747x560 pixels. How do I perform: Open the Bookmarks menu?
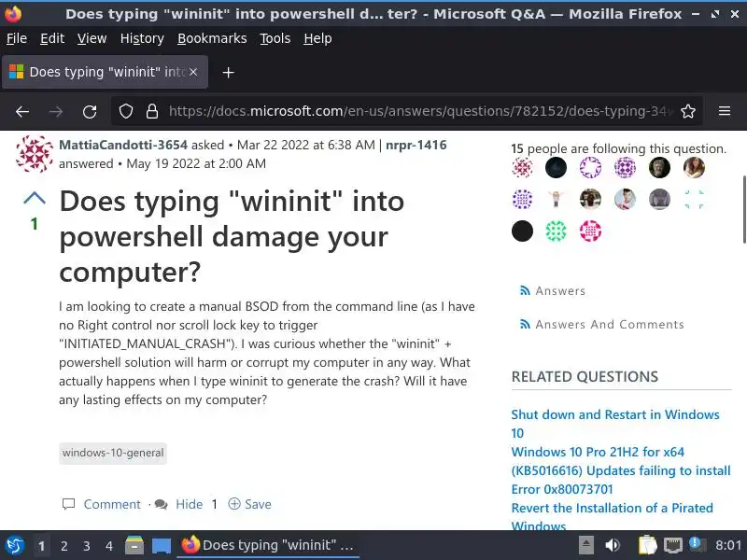click(212, 38)
